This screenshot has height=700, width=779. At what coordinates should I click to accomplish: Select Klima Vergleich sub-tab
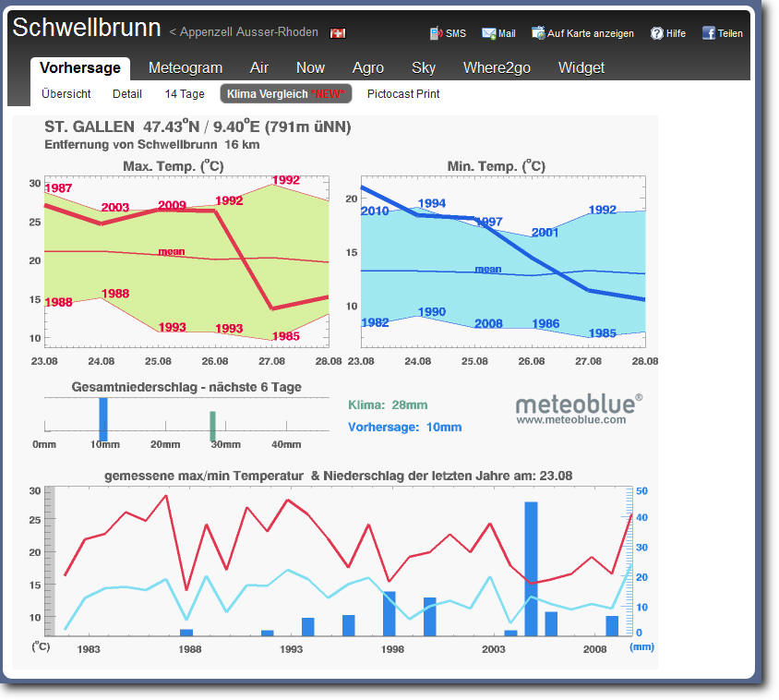pos(285,94)
